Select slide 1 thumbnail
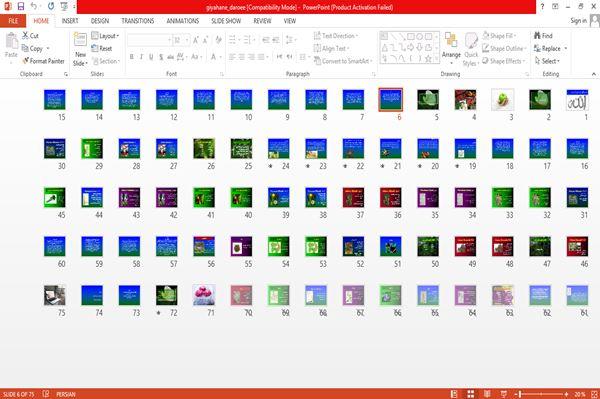600x399 pixels. (x=577, y=100)
